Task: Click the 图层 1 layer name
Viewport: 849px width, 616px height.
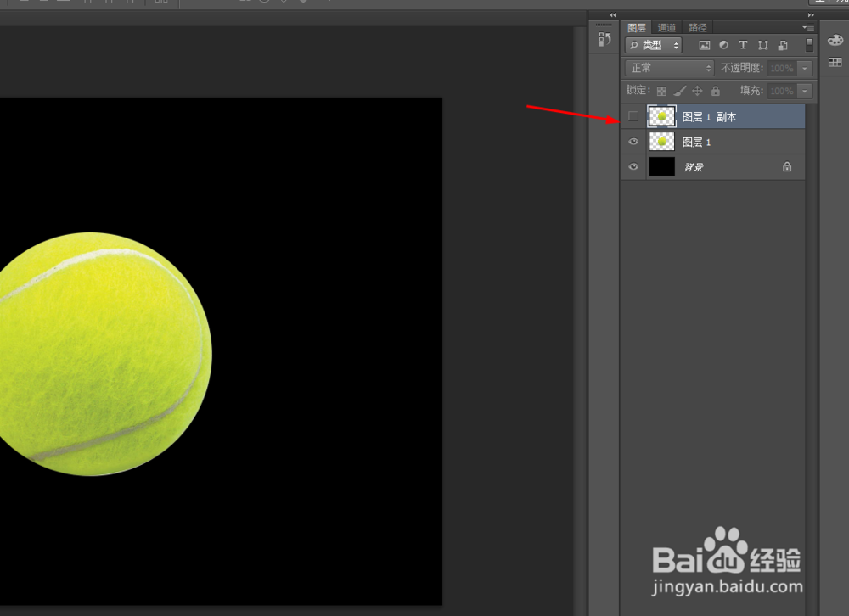Action: [x=696, y=143]
